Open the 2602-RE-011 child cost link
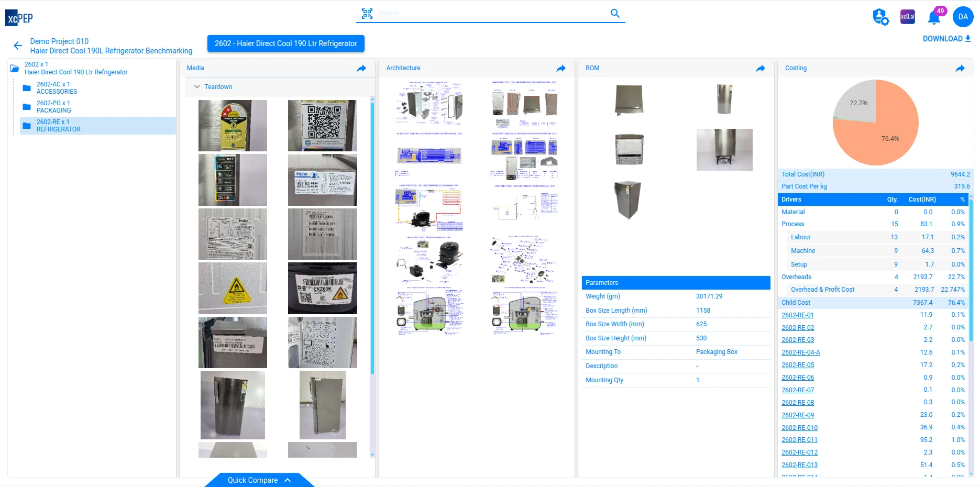Screen dimensions: 980x487 point(799,440)
